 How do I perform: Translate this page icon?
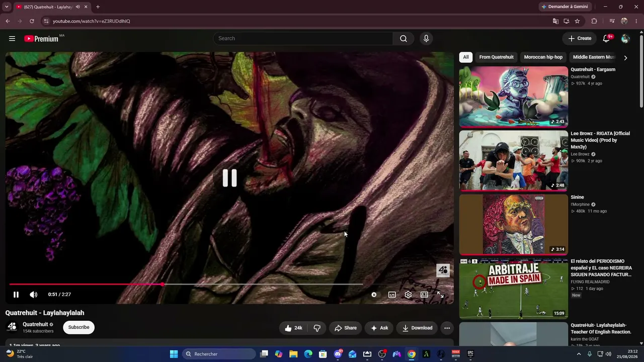pyautogui.click(x=555, y=21)
